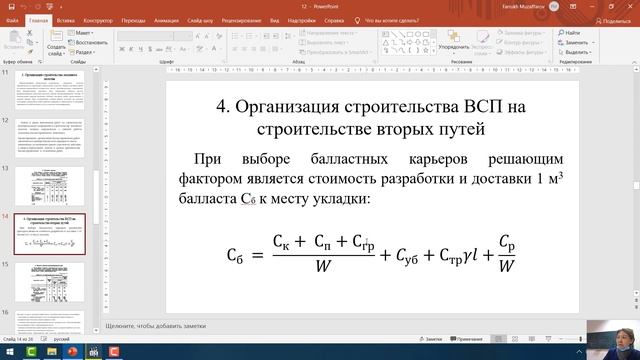Switch to slide sorter view
This screenshot has height=360, width=640.
pyautogui.click(x=515, y=339)
